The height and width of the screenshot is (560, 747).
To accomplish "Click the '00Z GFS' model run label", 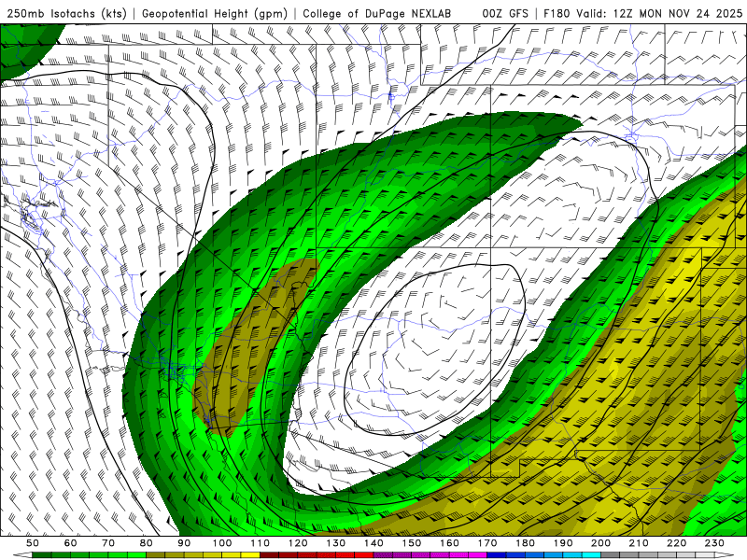I will [505, 14].
